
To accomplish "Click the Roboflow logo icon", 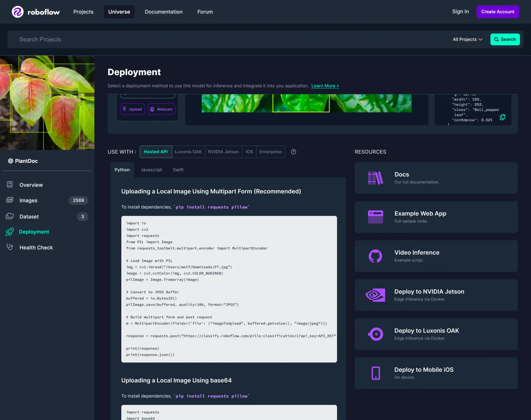I will 18,12.
